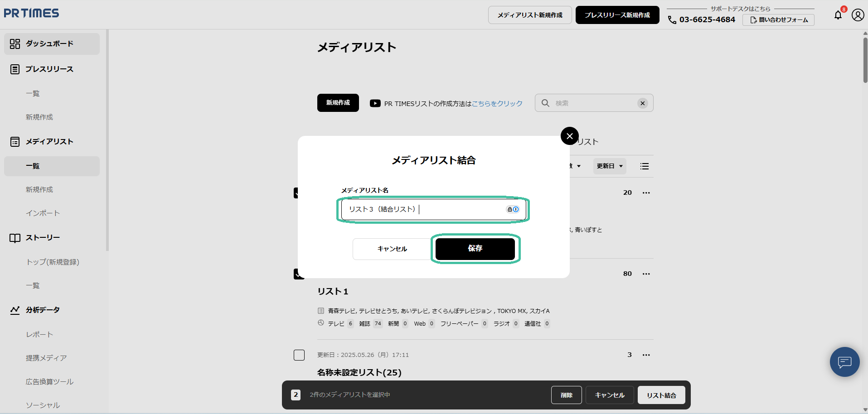
Task: Click the リスト結合 button in bottom bar
Action: pyautogui.click(x=661, y=395)
